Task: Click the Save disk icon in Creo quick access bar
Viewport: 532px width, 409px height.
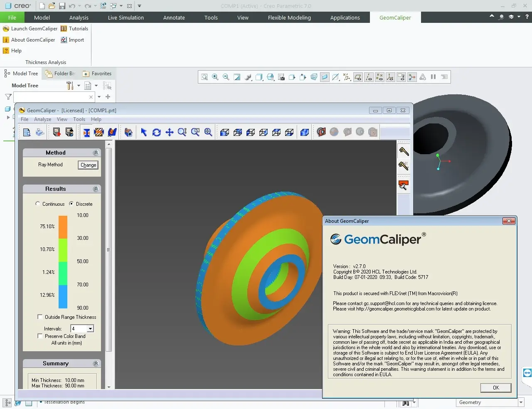Action: pyautogui.click(x=62, y=6)
